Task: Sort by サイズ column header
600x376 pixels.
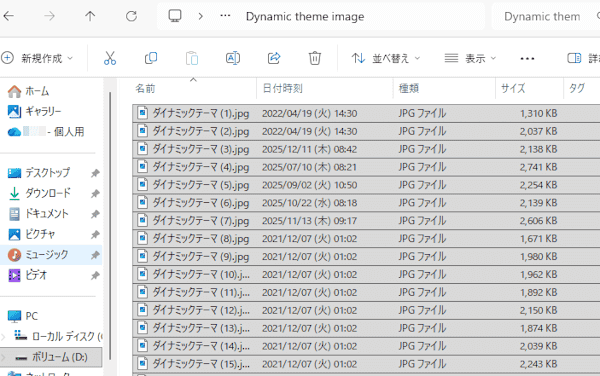Action: (x=530, y=88)
